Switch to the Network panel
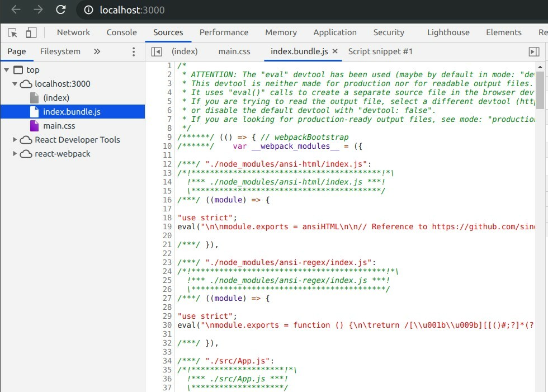The image size is (548, 392). coord(73,32)
